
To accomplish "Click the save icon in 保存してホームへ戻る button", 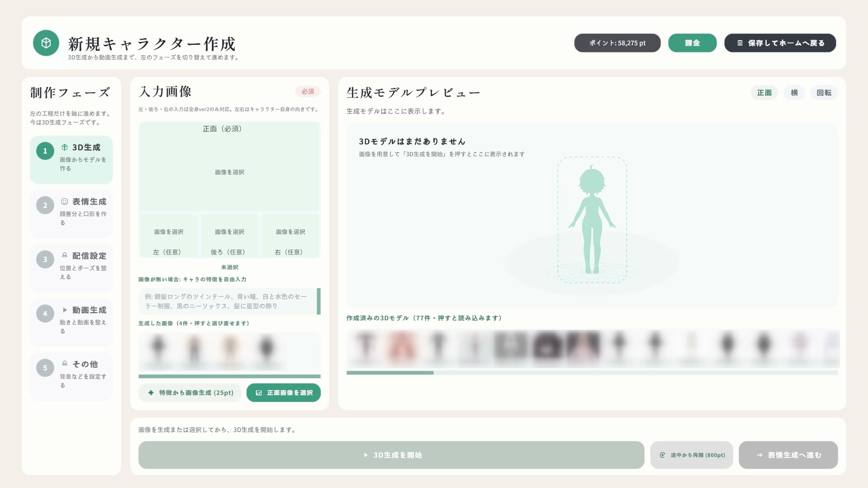I will (740, 43).
